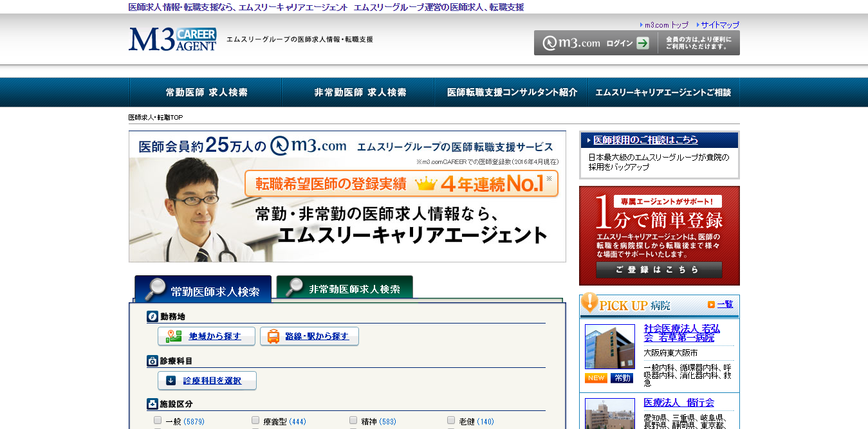This screenshot has height=429, width=868.
Task: Click the 地域から探す button
Action: pyautogui.click(x=207, y=336)
